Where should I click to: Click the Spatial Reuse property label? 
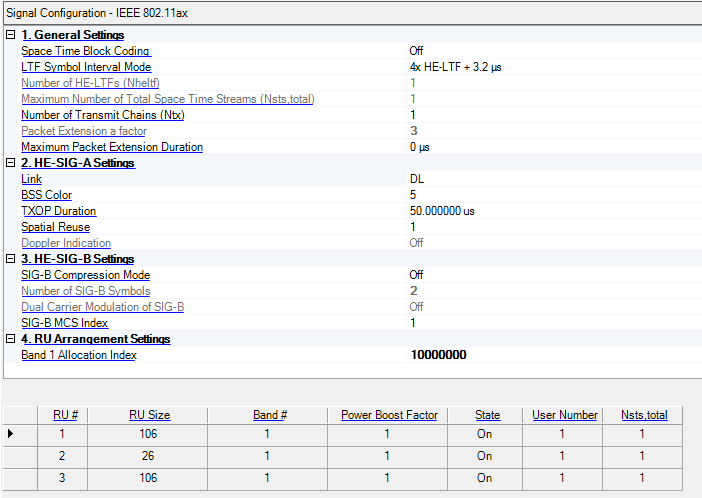55,227
